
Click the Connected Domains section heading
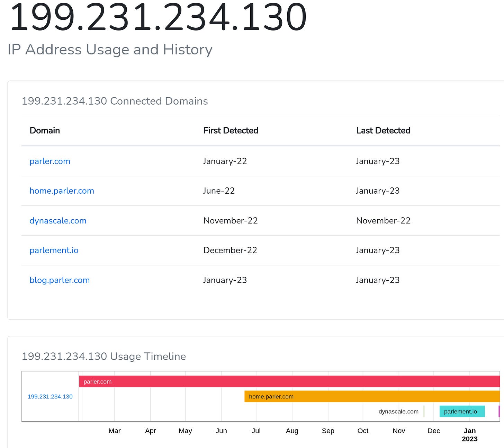coord(115,101)
